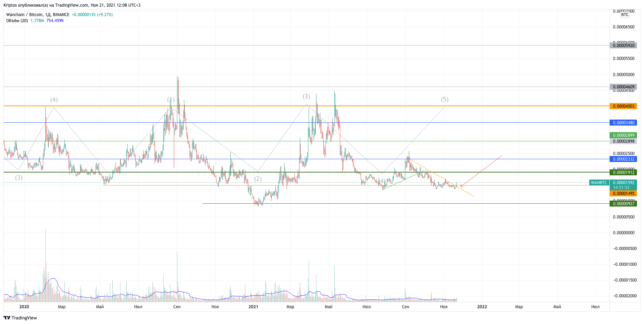Screen dimensions: 644x324
Task: Click the price change +0.00000135 (+9.27%)
Action: click(x=92, y=15)
